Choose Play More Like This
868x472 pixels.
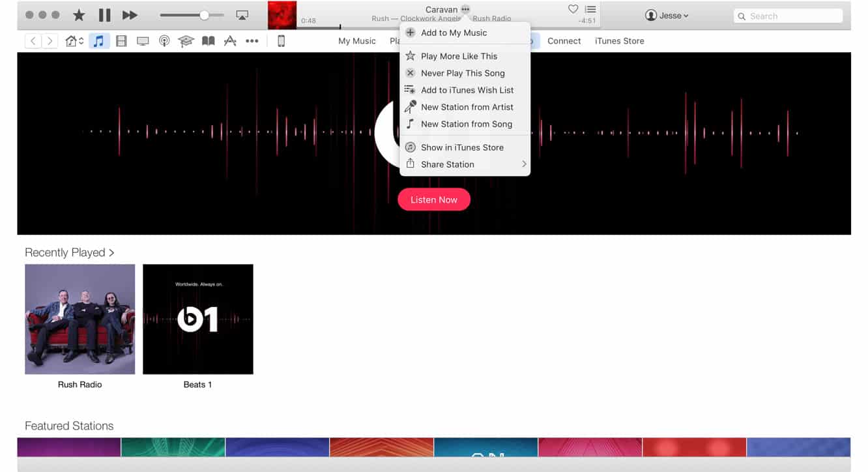(x=465, y=56)
